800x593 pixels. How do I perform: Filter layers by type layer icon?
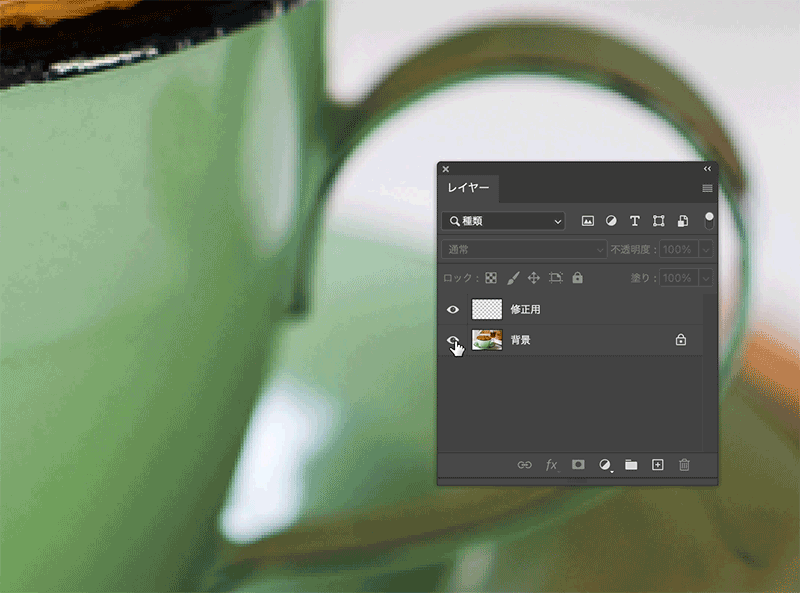pyautogui.click(x=635, y=221)
